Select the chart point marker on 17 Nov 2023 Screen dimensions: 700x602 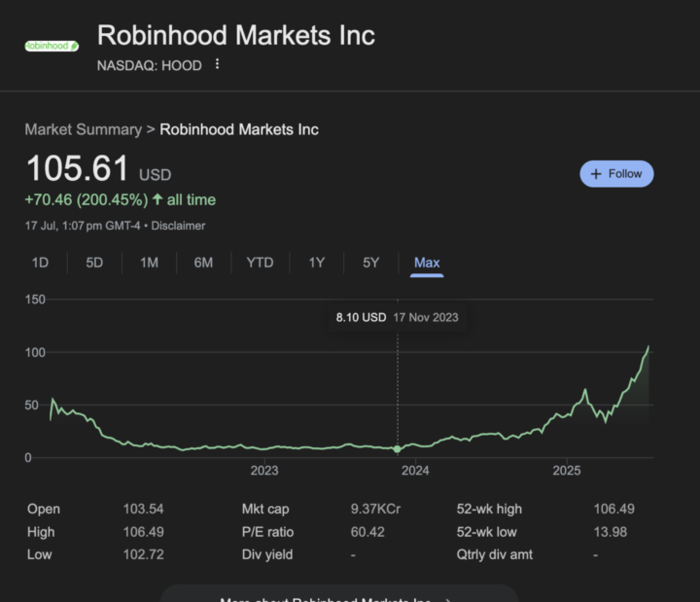tap(397, 449)
